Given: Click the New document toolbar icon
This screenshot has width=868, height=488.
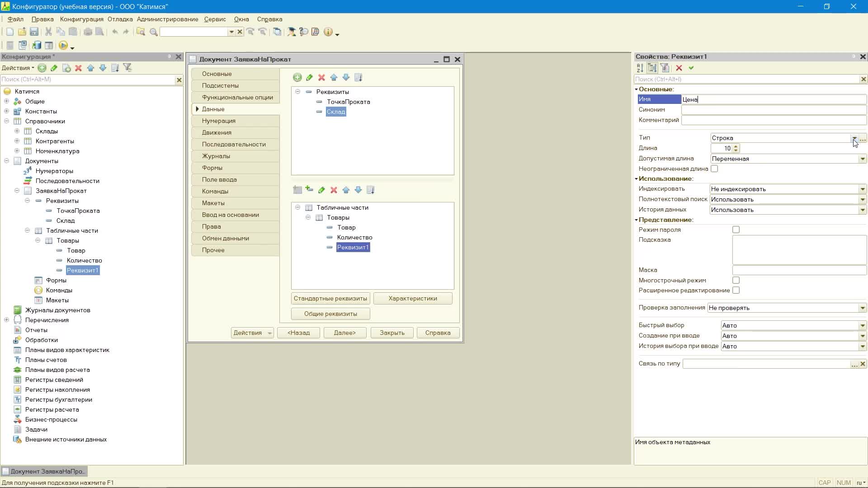Looking at the screenshot, I should [10, 32].
